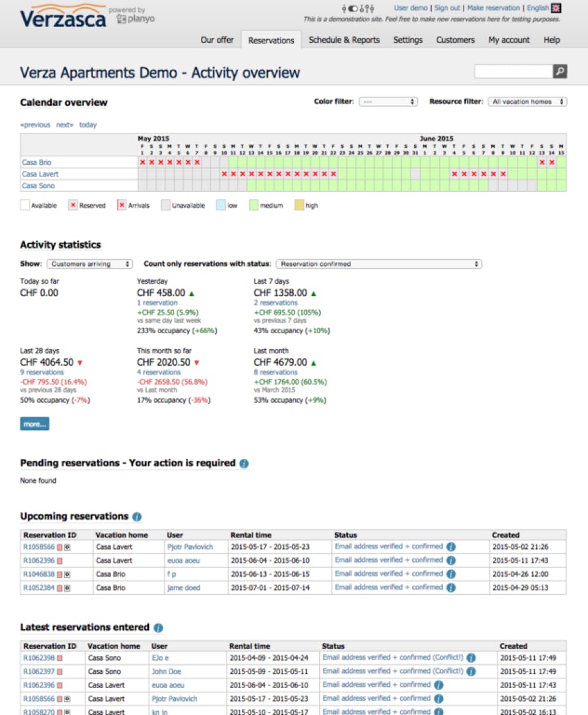Open the Schedule & Reports tab

[344, 40]
